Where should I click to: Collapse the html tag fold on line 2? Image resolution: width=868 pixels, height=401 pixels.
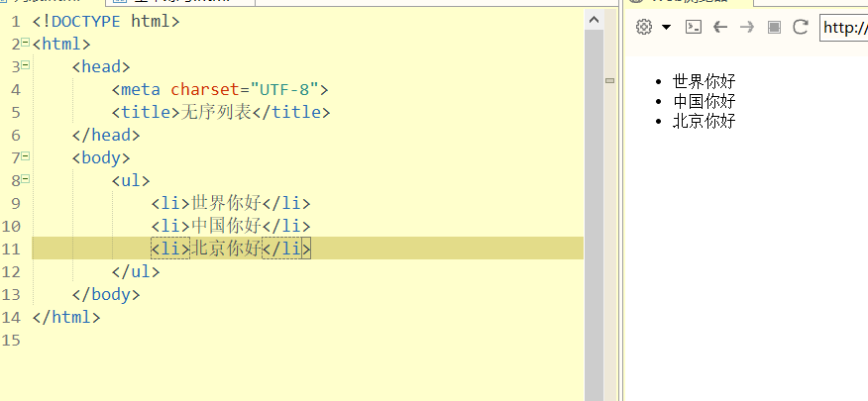(25, 43)
